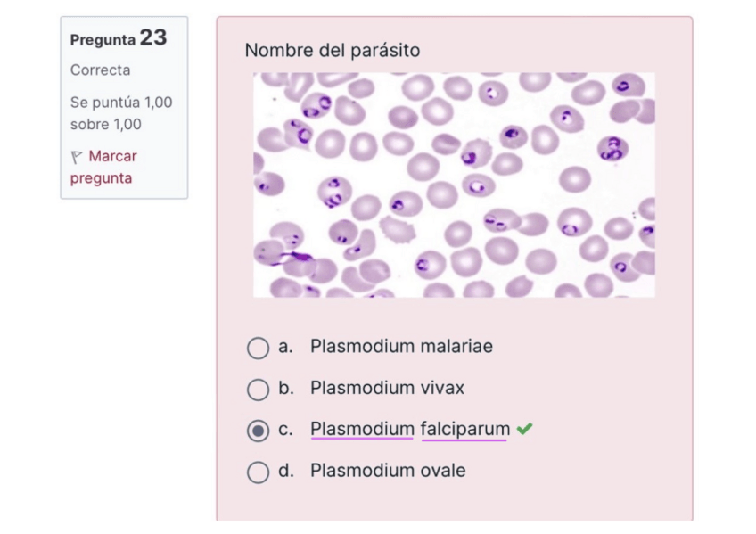Click the flag icon beside Marcar pregunta

coord(76,157)
